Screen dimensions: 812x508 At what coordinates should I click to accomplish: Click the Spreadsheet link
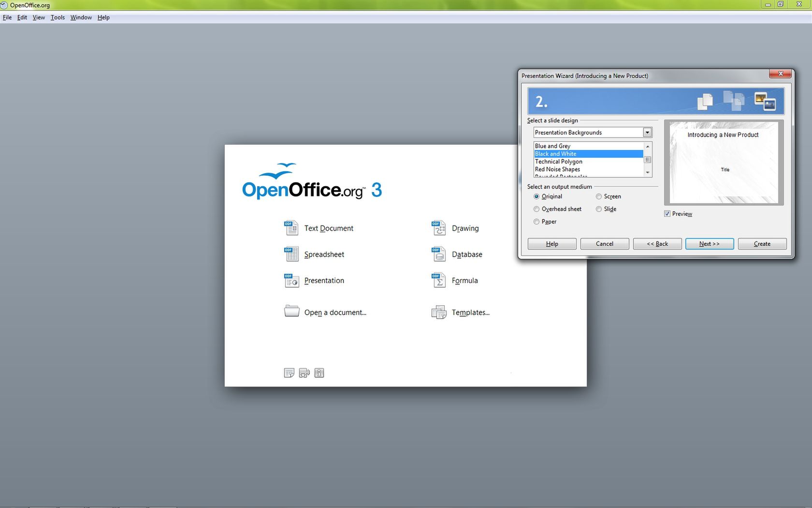click(324, 254)
